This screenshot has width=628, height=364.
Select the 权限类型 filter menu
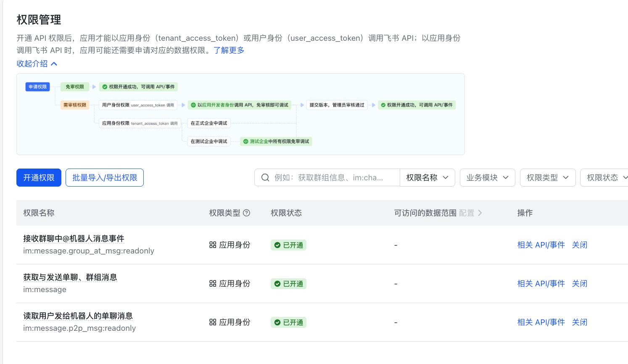tap(548, 177)
